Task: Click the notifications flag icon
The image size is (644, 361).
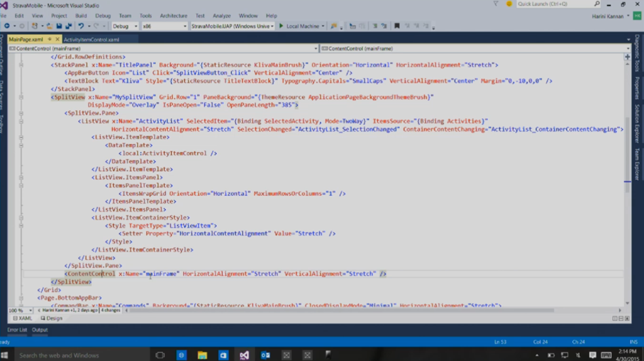Action: pyautogui.click(x=496, y=4)
